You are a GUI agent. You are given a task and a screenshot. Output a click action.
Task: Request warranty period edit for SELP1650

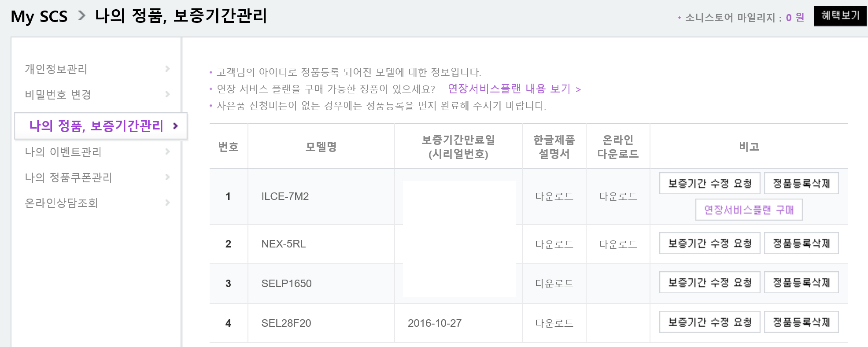(x=709, y=283)
